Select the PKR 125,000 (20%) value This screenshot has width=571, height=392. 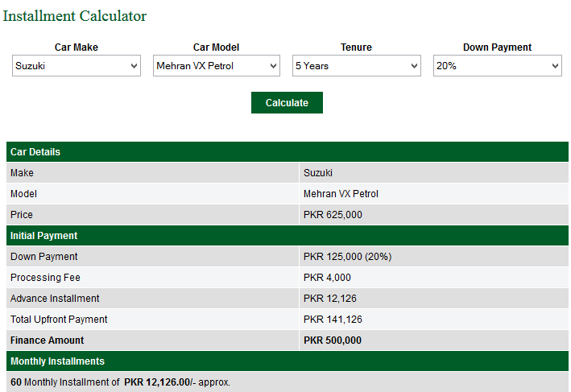pos(347,257)
